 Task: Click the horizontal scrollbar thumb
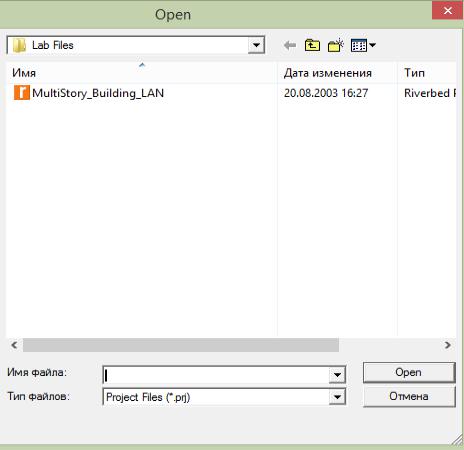[181, 345]
